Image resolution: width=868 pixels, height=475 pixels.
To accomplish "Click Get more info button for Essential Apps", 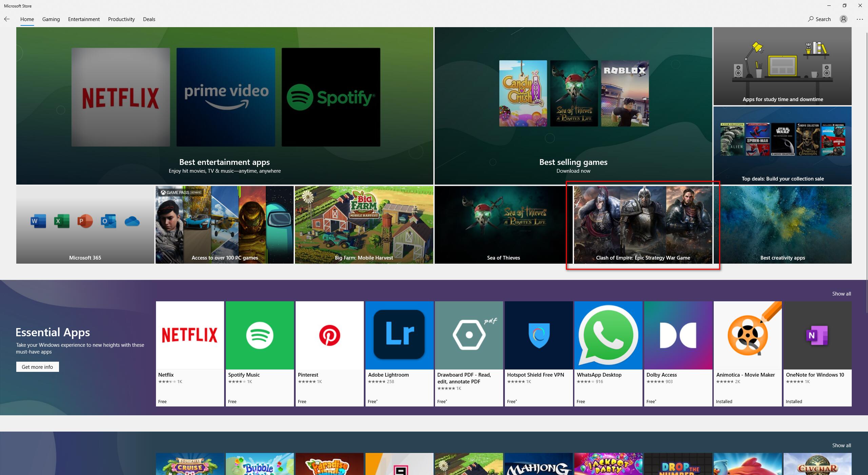I will [x=37, y=366].
